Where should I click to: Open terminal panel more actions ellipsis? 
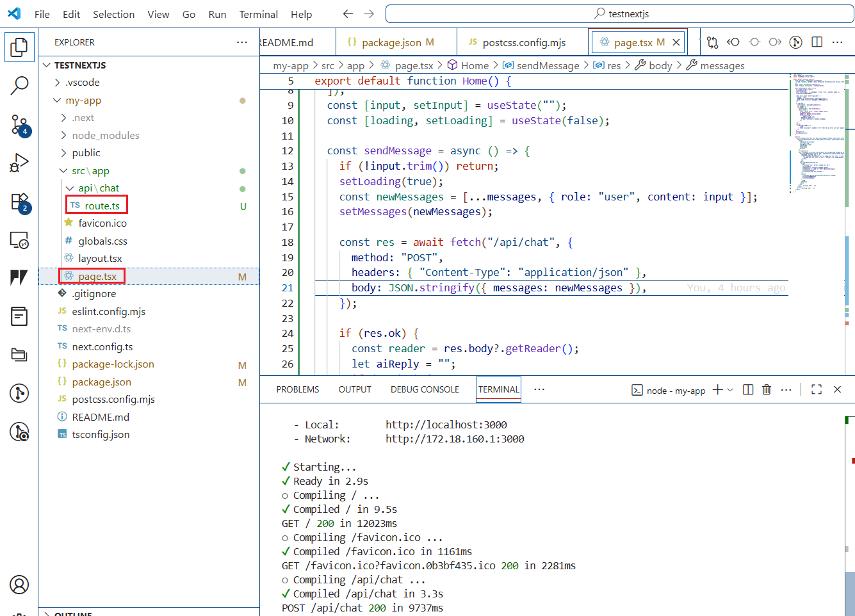pos(786,389)
